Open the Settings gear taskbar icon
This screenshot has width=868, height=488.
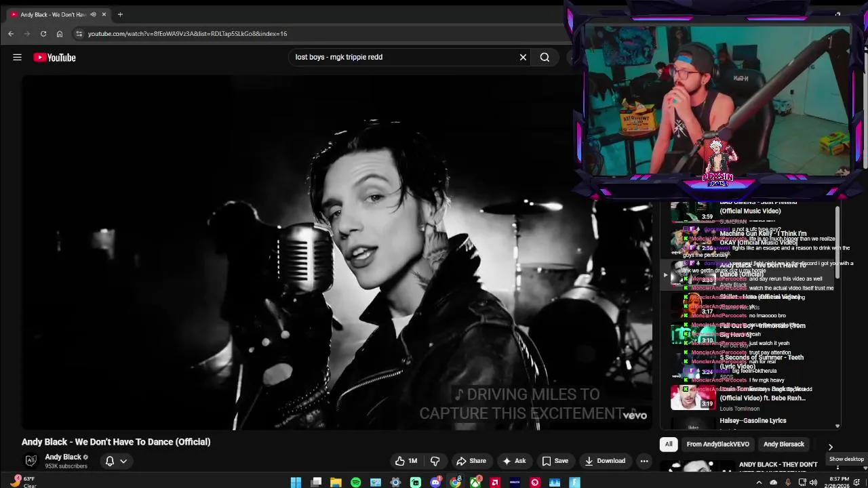pos(396,483)
